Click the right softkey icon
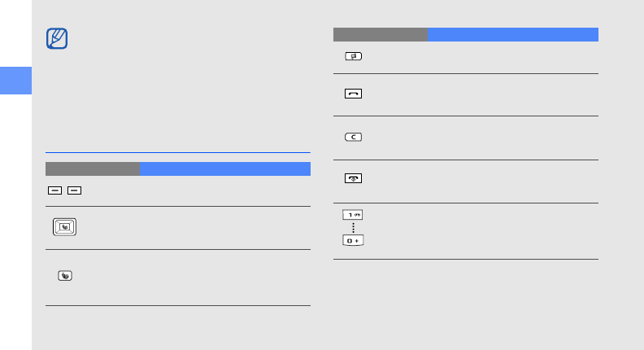644x350 pixels. coord(74,190)
